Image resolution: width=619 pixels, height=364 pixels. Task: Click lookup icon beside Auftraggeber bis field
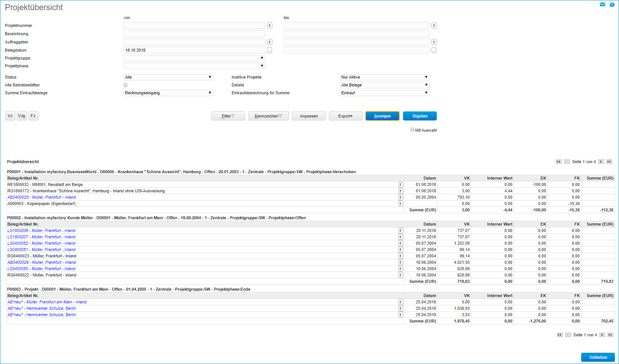point(434,42)
